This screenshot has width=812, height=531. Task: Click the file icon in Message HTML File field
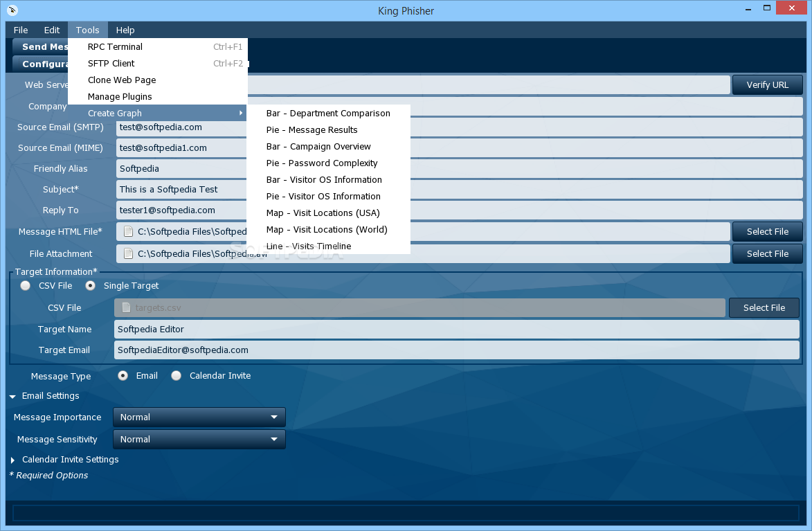click(x=128, y=231)
